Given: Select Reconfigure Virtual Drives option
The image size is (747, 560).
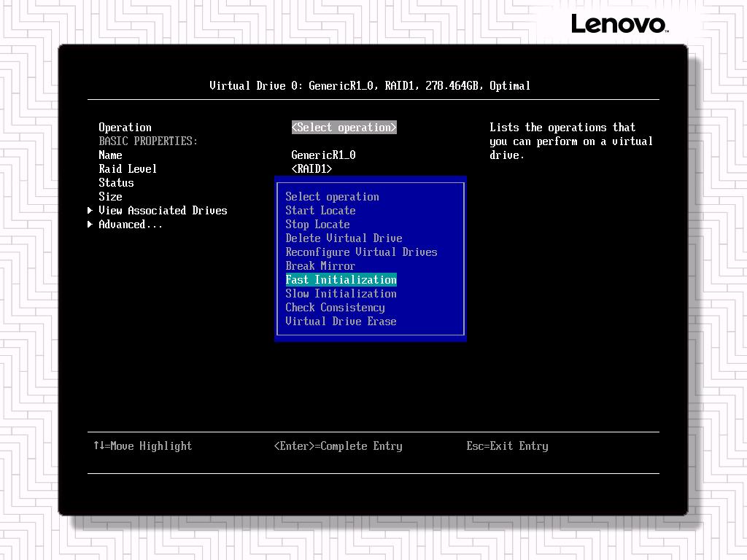Looking at the screenshot, I should pos(361,252).
